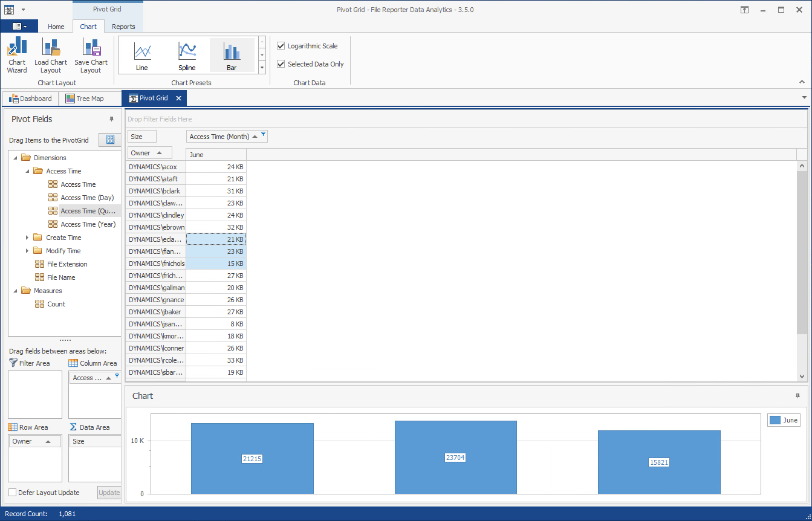Screen dimensions: 812x521
Task: Select the Line chart preset
Action: (x=142, y=55)
